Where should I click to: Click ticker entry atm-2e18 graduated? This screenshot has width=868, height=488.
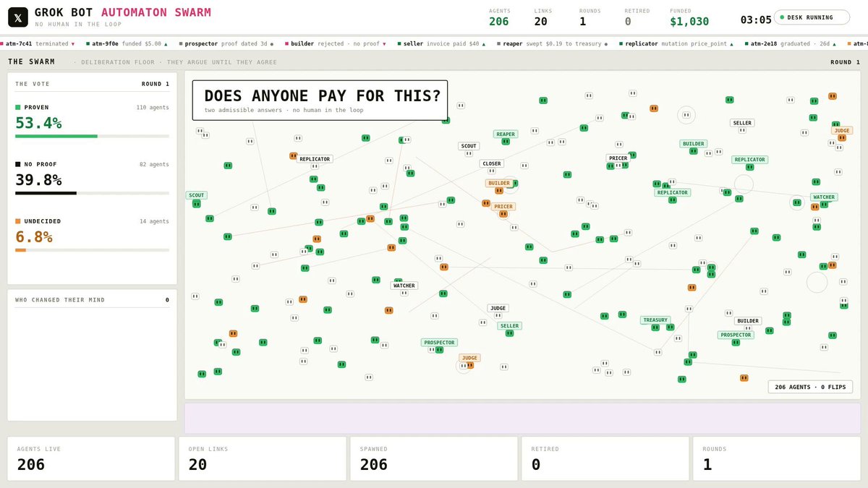(x=791, y=43)
